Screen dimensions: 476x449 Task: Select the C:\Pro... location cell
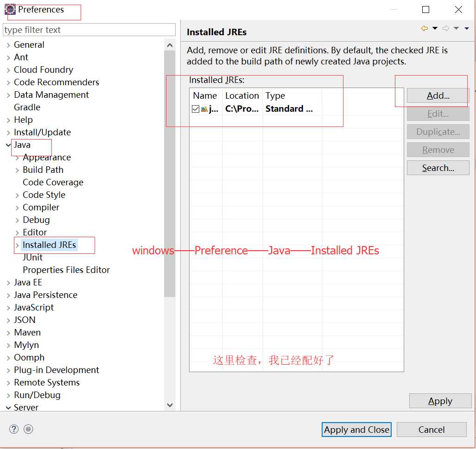[x=242, y=109]
